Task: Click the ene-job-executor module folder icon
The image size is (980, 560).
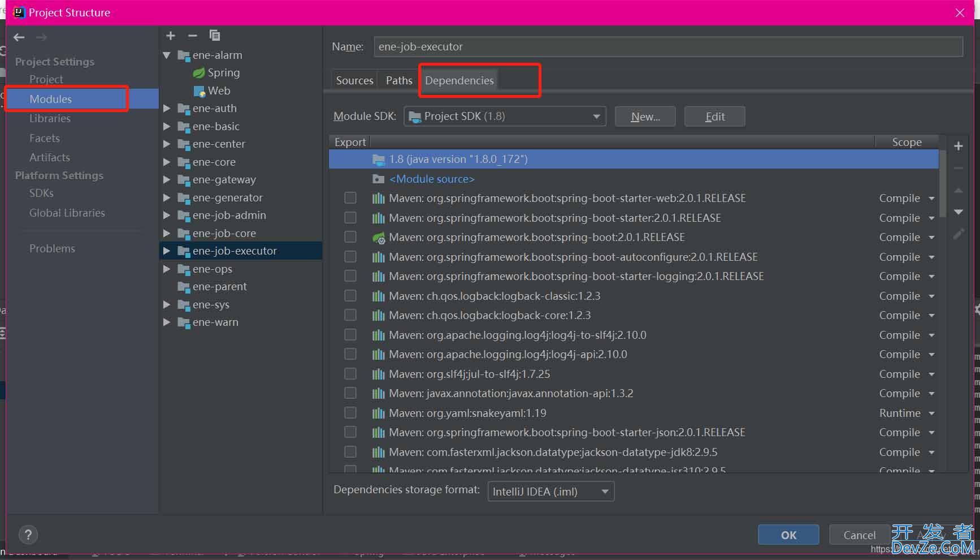Action: [184, 251]
